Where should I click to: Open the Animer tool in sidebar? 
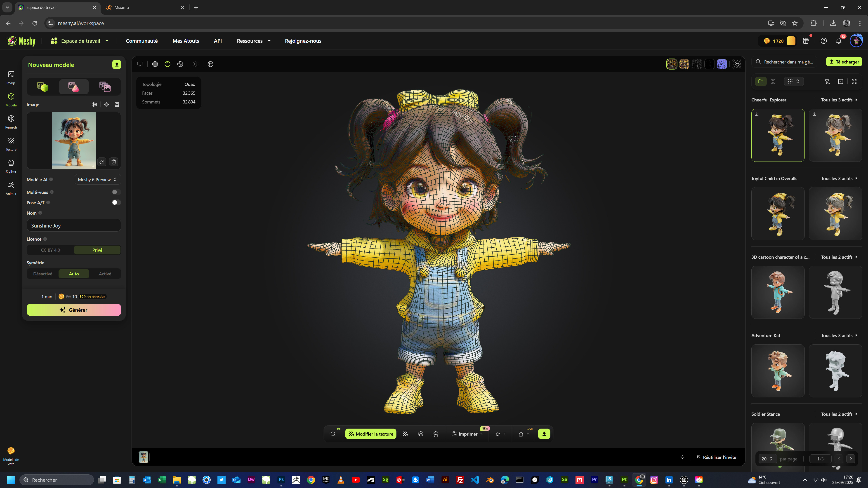pyautogui.click(x=11, y=188)
